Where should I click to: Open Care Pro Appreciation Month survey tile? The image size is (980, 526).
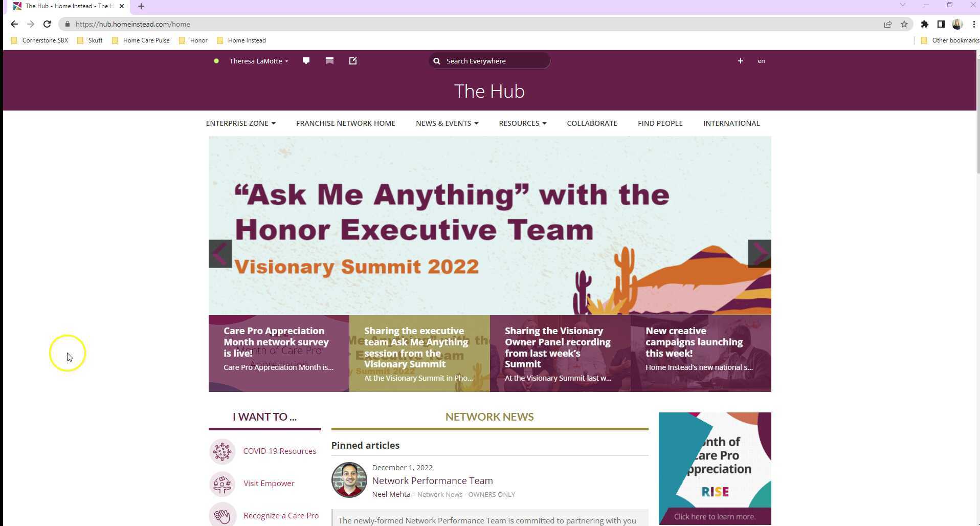(x=279, y=354)
